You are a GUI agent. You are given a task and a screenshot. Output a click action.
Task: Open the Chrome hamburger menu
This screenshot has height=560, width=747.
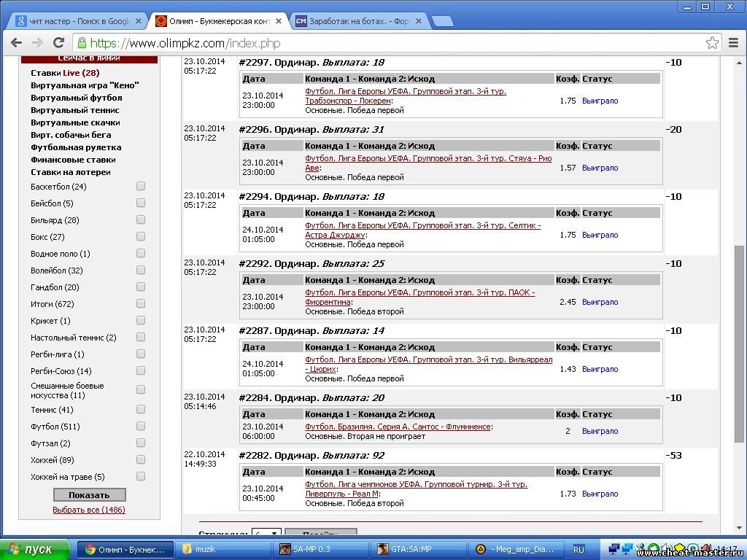point(735,43)
